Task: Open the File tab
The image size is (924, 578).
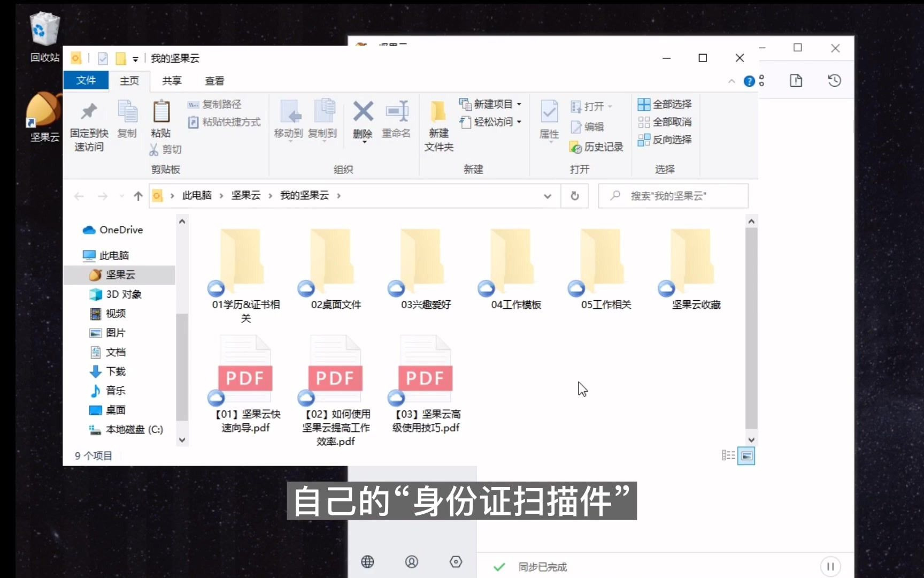Action: 86,80
